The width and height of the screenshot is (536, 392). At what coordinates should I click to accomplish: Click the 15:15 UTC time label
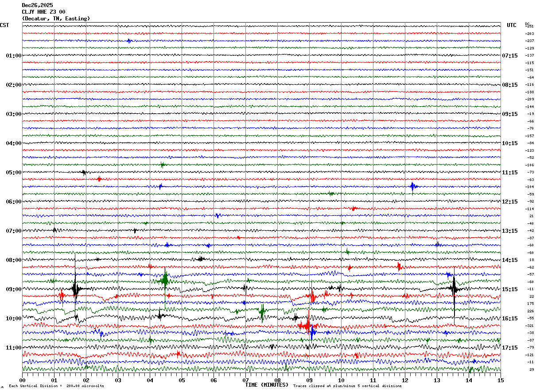pyautogui.click(x=510, y=289)
